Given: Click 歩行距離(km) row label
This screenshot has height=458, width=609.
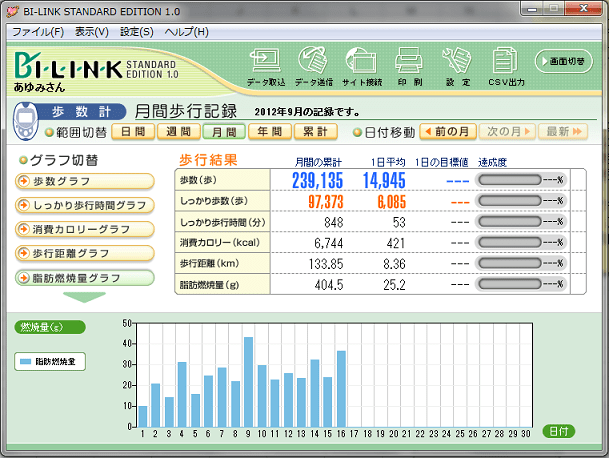Looking at the screenshot, I should point(209,263).
